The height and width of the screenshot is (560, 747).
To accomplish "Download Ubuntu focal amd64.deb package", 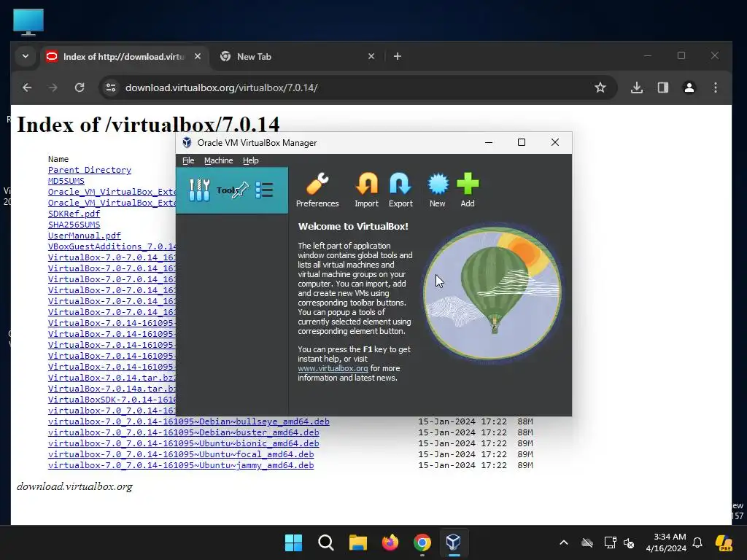I will (181, 455).
